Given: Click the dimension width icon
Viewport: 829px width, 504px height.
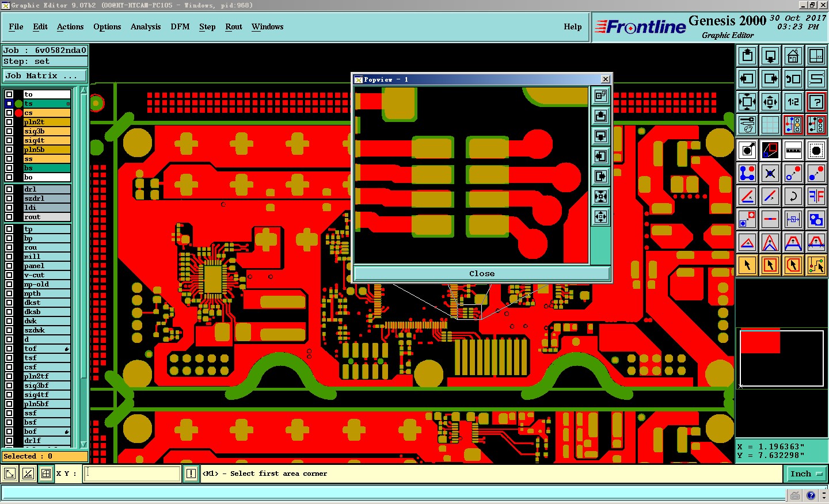Looking at the screenshot, I should coord(793,219).
